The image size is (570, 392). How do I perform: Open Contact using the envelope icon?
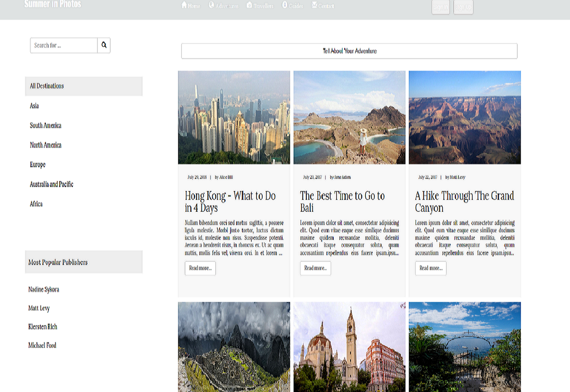point(315,5)
